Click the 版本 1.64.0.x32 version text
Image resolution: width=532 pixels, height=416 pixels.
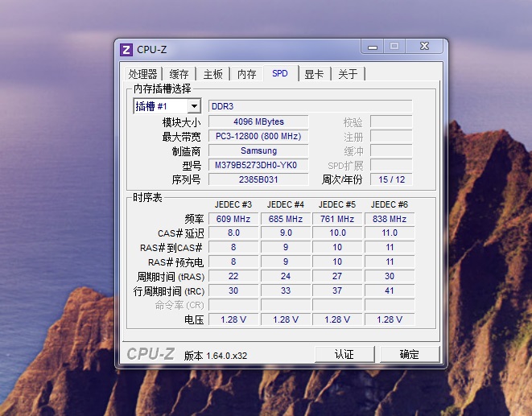click(x=216, y=356)
